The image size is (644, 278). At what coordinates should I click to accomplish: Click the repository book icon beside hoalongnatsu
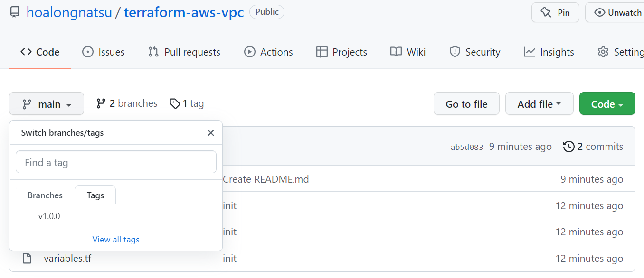(14, 11)
